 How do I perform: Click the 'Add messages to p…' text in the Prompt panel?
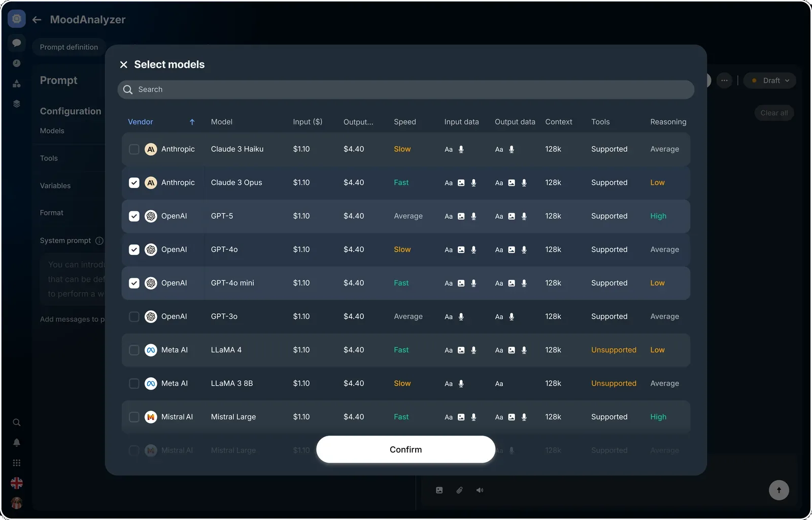coord(73,319)
